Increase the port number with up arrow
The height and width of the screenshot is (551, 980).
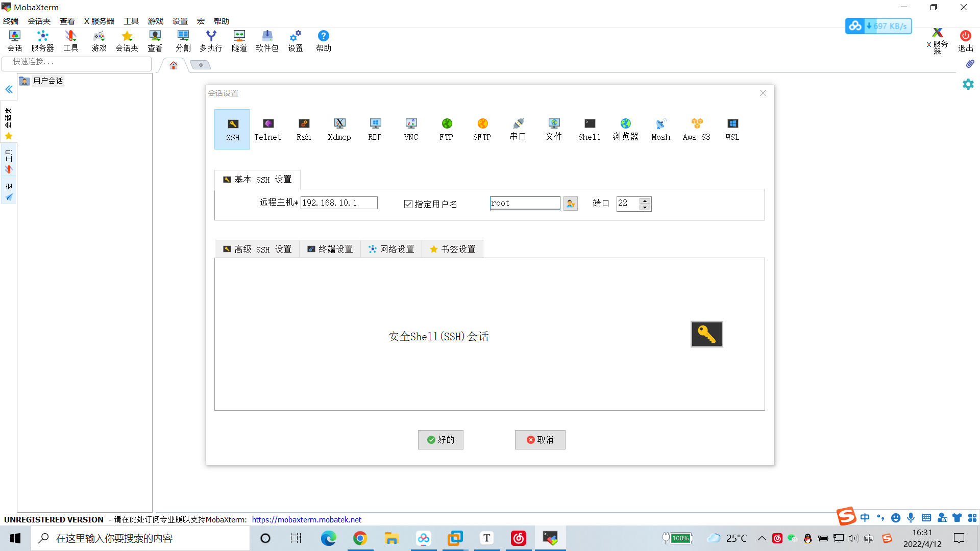(x=645, y=201)
